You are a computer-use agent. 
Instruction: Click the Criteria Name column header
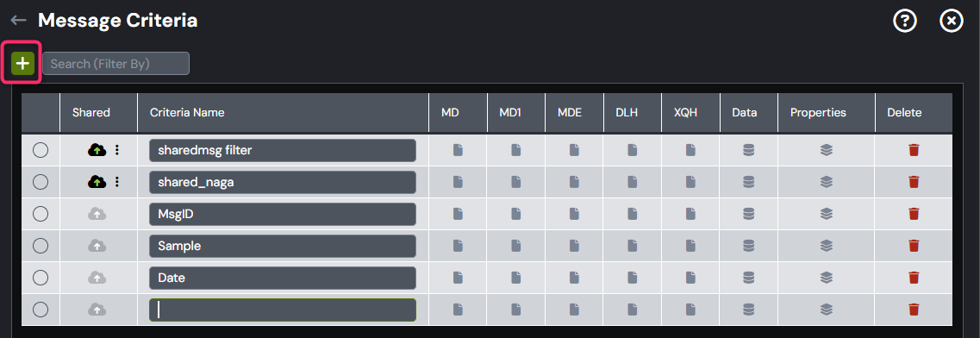[x=187, y=112]
